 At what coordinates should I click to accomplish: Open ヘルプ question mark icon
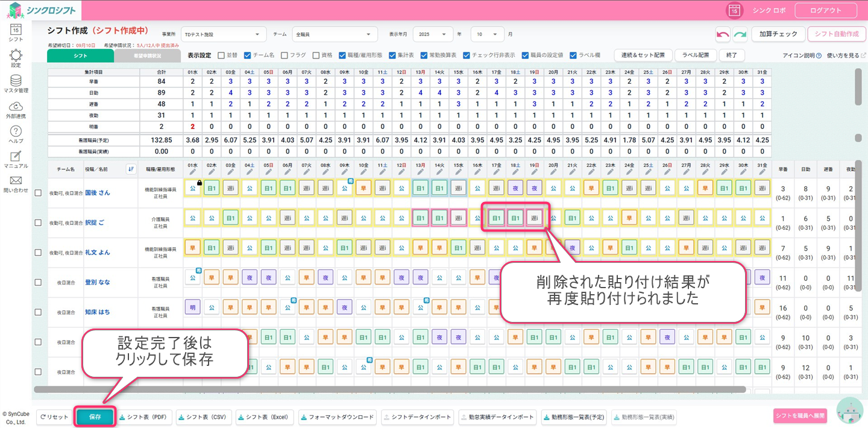(x=16, y=131)
